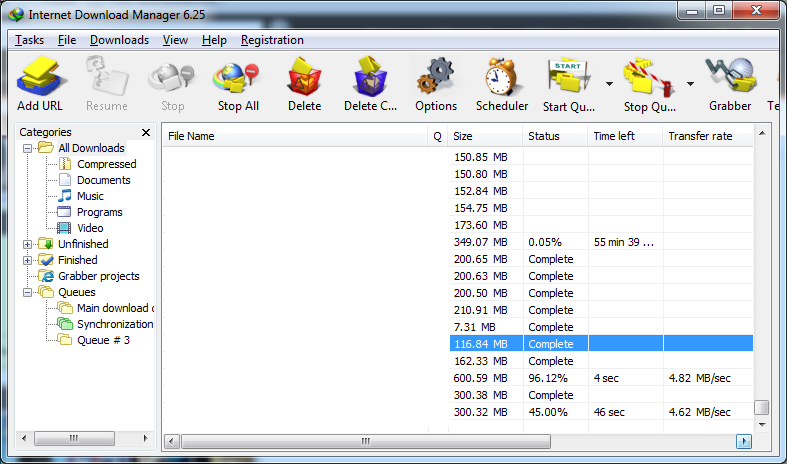Collapse the All Downloads tree node
The height and width of the screenshot is (464, 787).
(28, 148)
